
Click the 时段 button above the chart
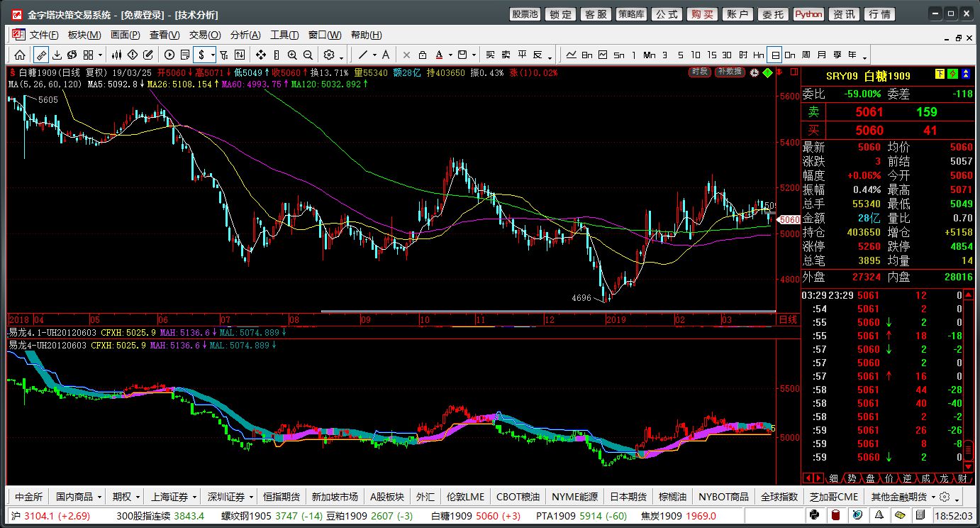(x=699, y=72)
